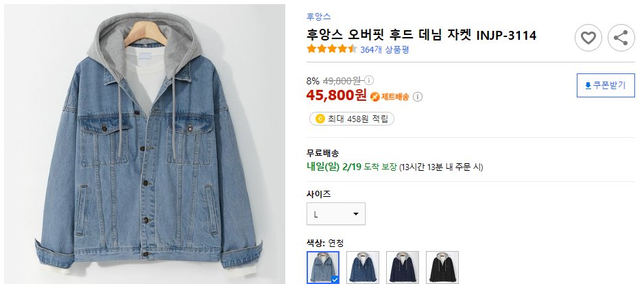Viewport: 644px width, 284px height.
Task: Select the medium blue denim color swatch
Action: coord(363,267)
